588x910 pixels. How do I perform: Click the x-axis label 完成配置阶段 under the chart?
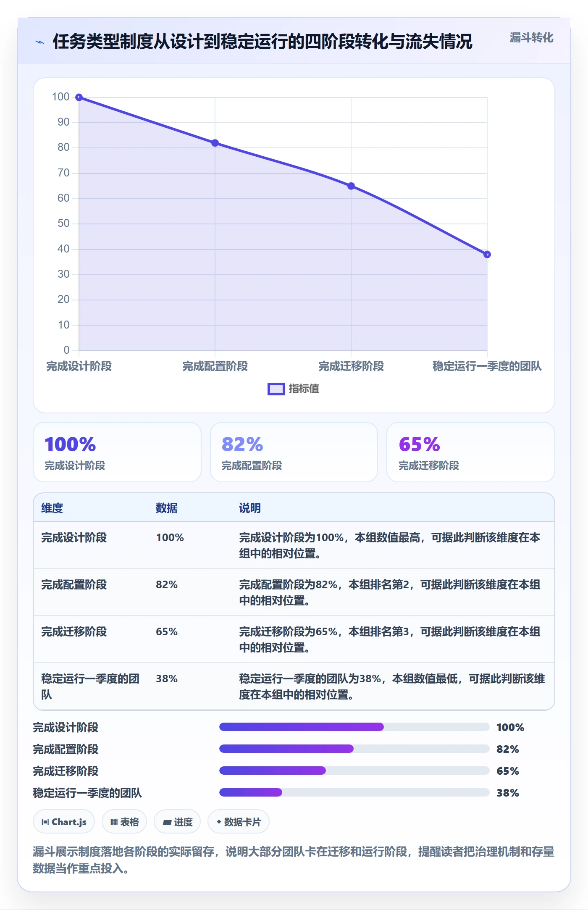click(215, 366)
